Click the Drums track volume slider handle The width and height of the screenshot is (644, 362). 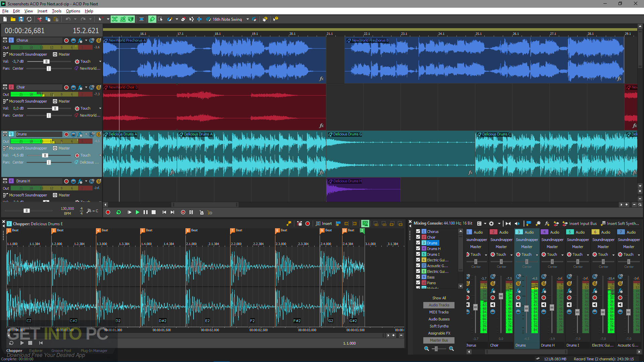click(x=45, y=156)
